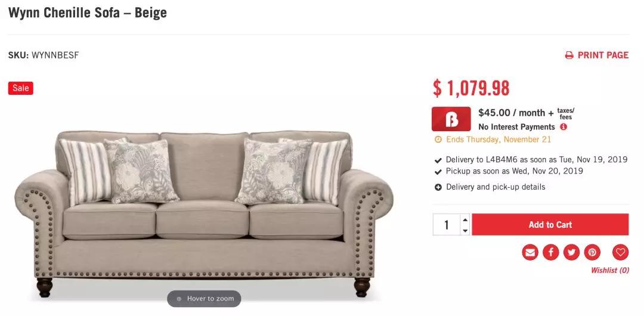Click the sofa product image

[x=204, y=213]
